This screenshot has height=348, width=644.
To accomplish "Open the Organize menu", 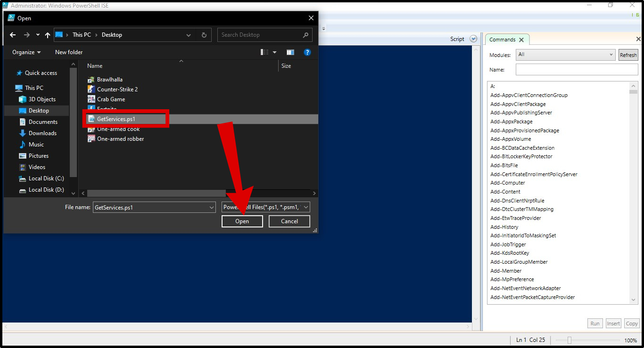I will point(26,52).
